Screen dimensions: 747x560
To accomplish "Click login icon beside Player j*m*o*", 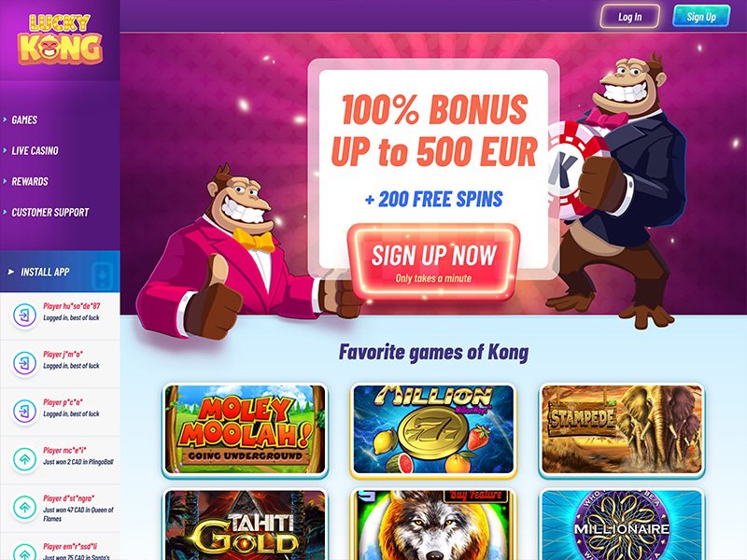I will coord(25,363).
